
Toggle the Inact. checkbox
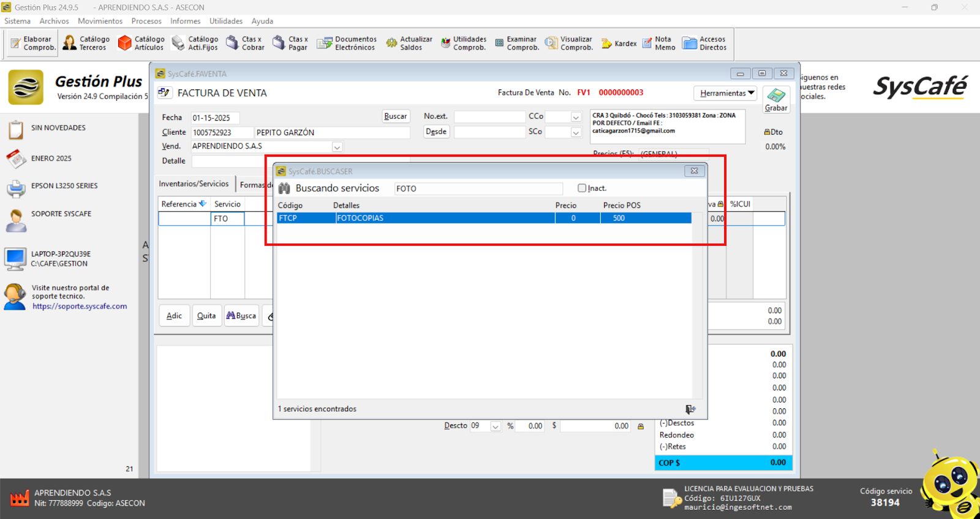(582, 189)
